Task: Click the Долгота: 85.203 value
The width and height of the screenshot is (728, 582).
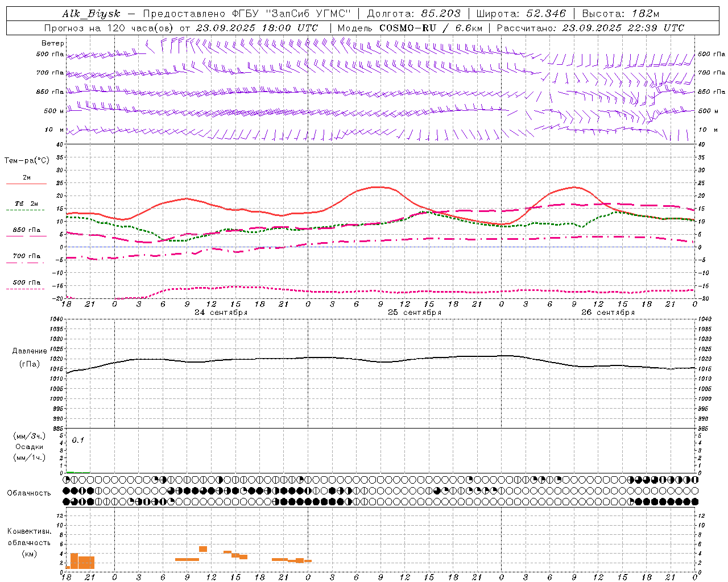Action: click(413, 14)
